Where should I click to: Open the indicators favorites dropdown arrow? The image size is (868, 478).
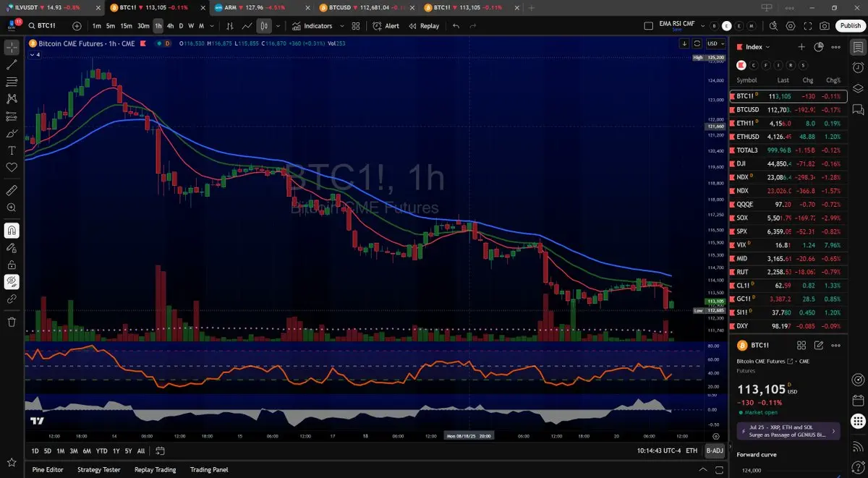tap(341, 25)
